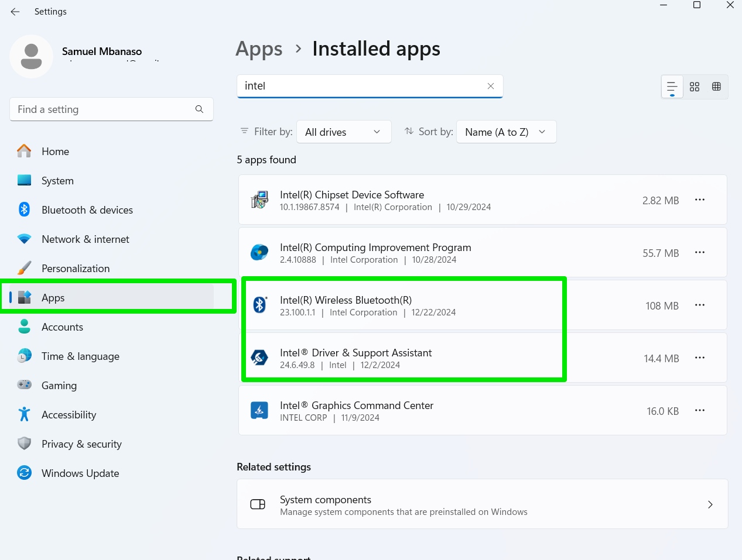Click the 5 apps found text
This screenshot has height=560, width=742.
click(266, 160)
